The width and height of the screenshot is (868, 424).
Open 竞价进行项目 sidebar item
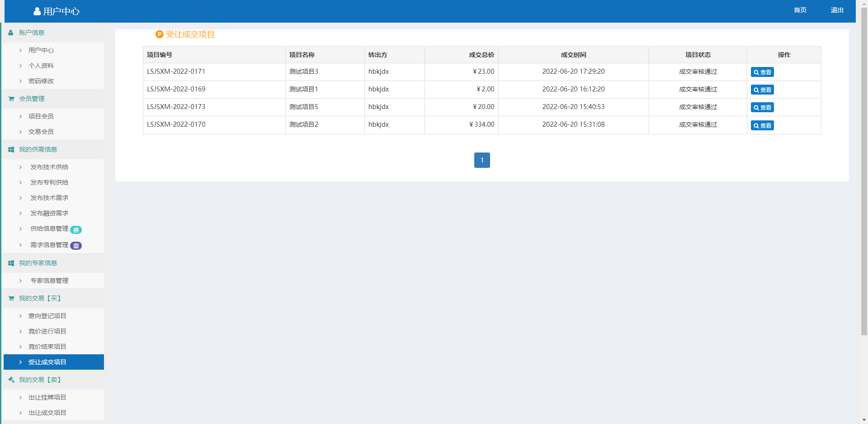tap(53, 331)
